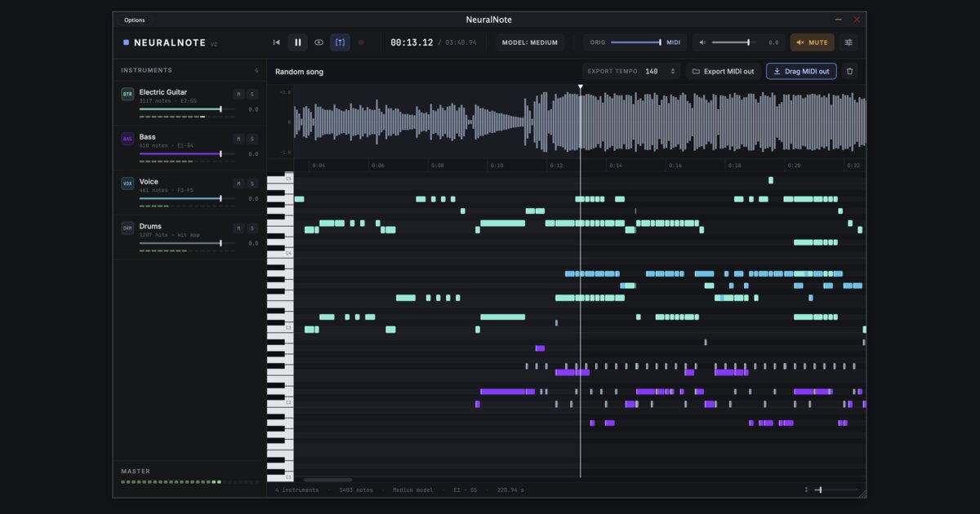
Task: Click the 0:20 ruler mark
Action: (793, 166)
